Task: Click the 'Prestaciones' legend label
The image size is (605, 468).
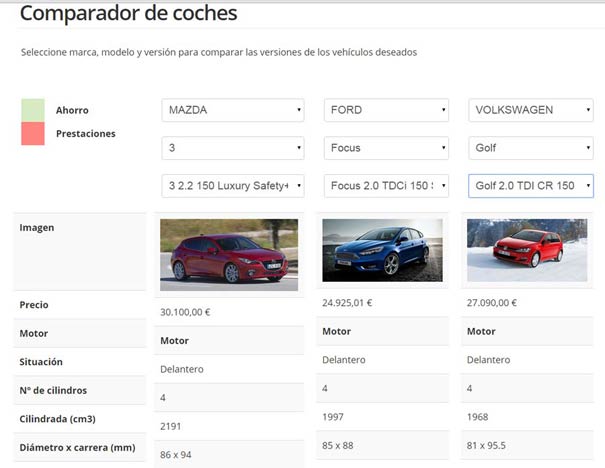Action: (86, 133)
